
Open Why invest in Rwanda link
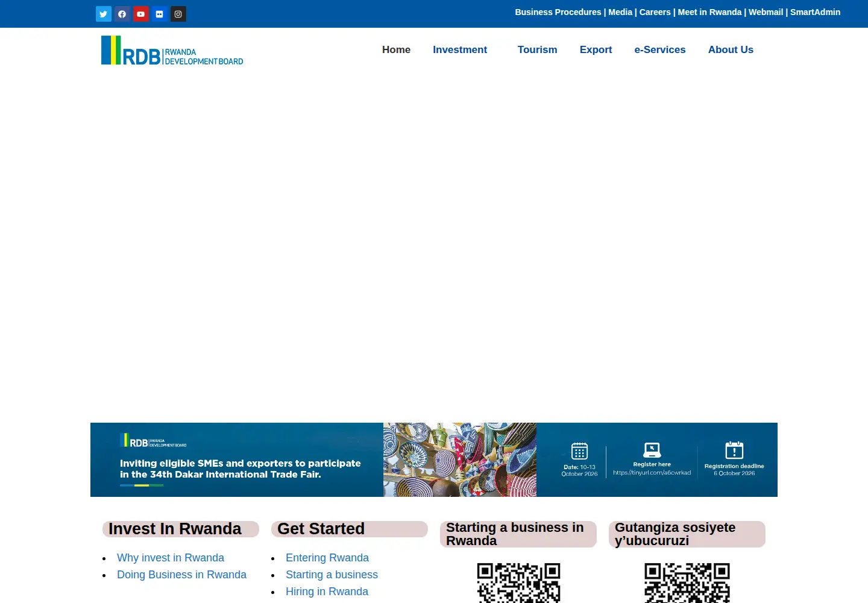point(171,558)
